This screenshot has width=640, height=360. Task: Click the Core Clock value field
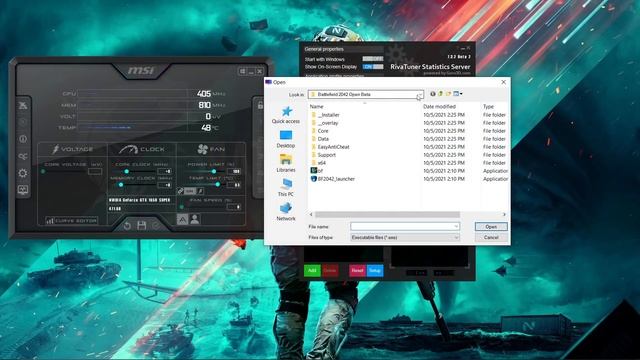pos(165,171)
